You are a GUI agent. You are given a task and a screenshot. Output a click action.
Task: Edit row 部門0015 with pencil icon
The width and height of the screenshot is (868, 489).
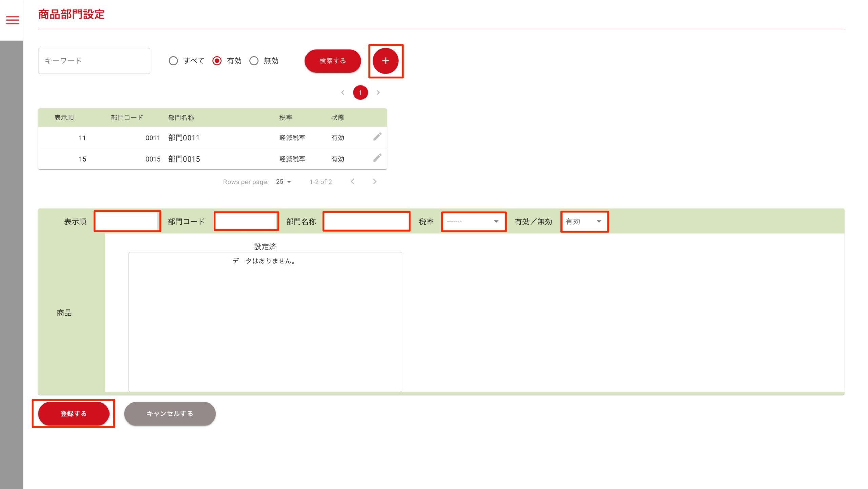coord(377,158)
